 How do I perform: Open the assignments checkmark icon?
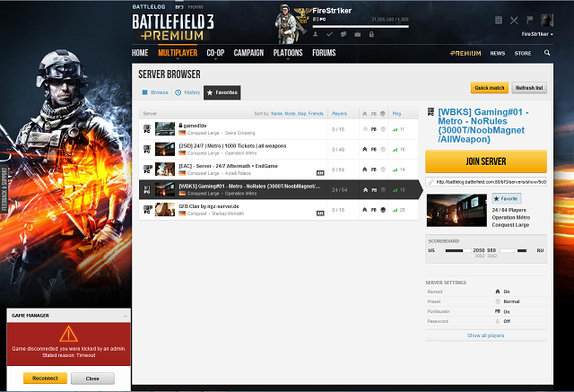(x=329, y=34)
